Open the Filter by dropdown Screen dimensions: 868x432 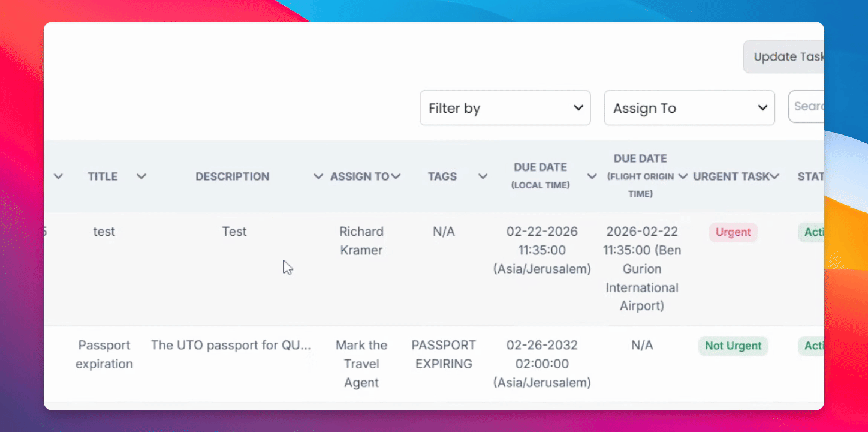[505, 108]
